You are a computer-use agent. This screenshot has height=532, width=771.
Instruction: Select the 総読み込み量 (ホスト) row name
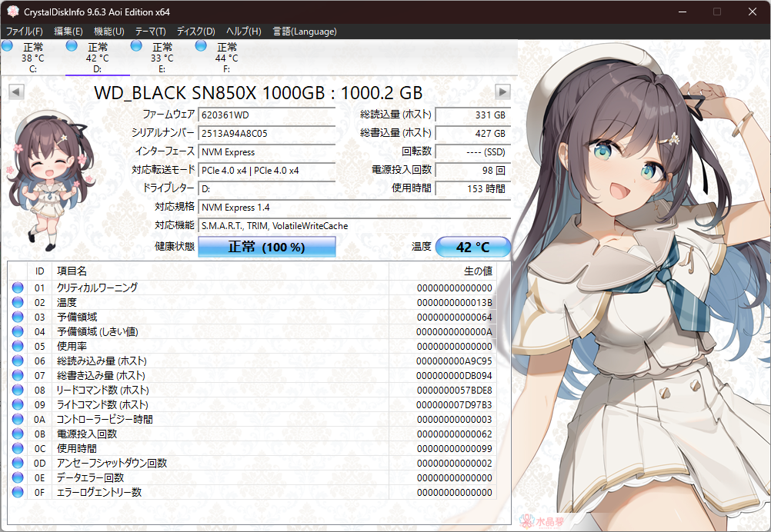[x=102, y=361]
